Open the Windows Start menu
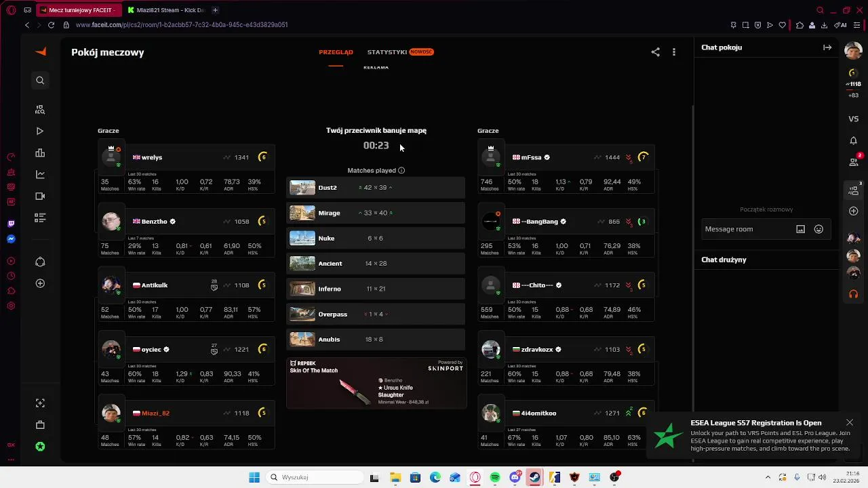The width and height of the screenshot is (868, 488). pyautogui.click(x=254, y=478)
